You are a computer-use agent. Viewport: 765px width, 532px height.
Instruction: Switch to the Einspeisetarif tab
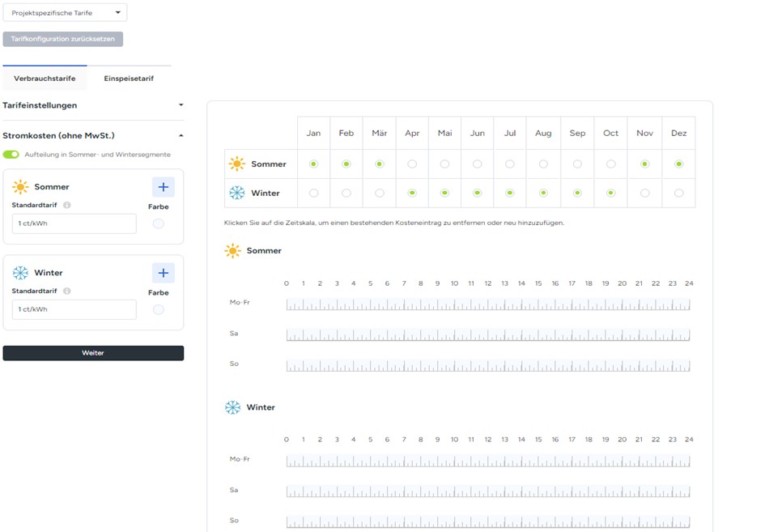click(x=129, y=79)
